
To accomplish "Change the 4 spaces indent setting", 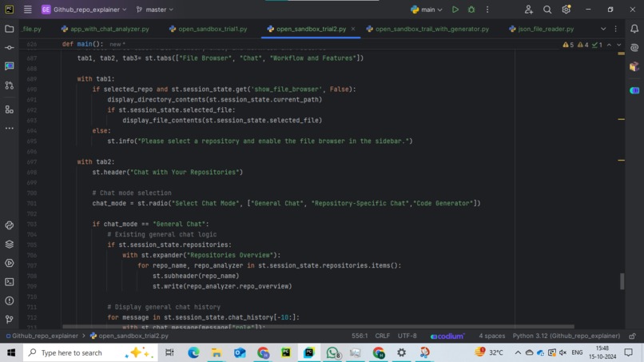I will pyautogui.click(x=491, y=336).
